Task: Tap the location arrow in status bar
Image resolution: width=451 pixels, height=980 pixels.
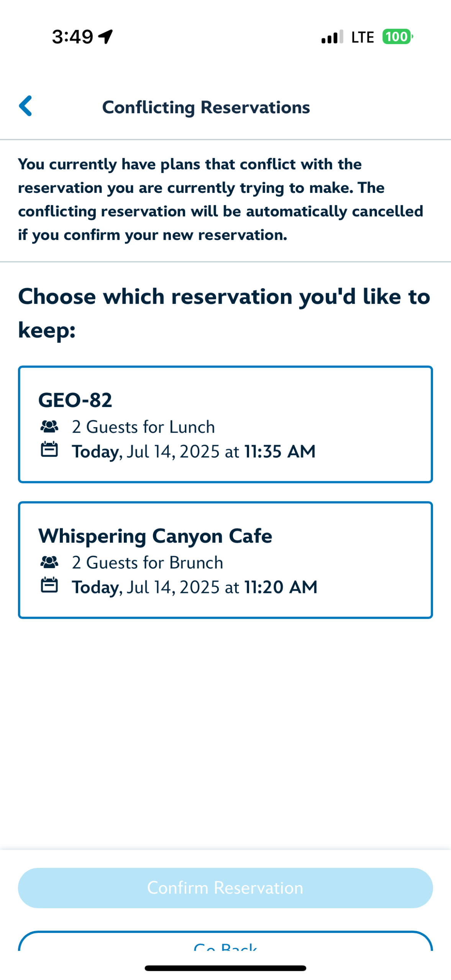Action: pyautogui.click(x=106, y=37)
